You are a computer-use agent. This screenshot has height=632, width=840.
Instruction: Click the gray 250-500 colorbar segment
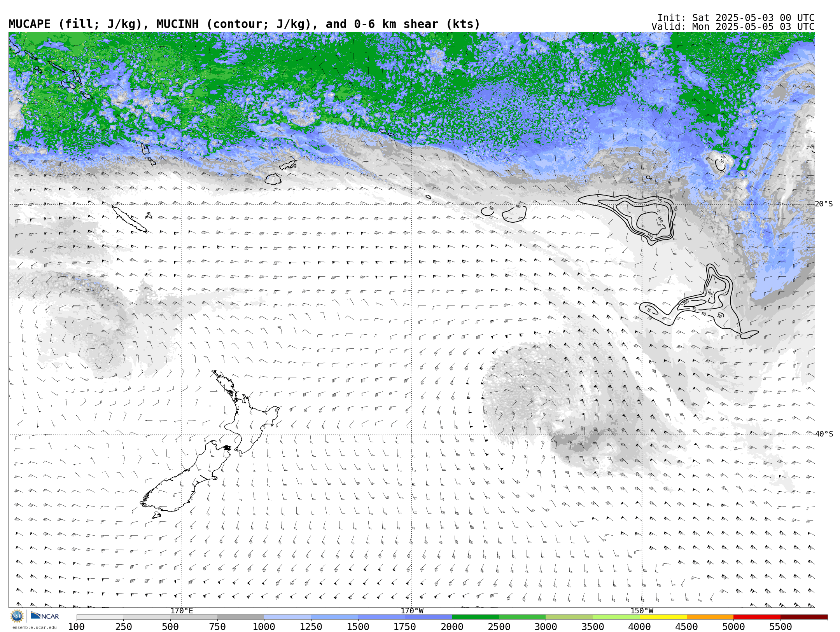pyautogui.click(x=147, y=617)
